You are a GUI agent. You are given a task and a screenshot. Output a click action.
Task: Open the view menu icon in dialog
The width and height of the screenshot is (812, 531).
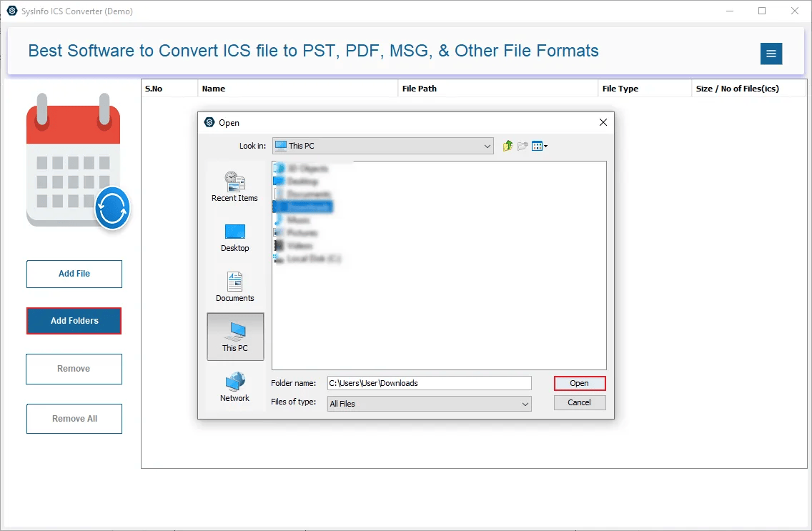point(540,146)
